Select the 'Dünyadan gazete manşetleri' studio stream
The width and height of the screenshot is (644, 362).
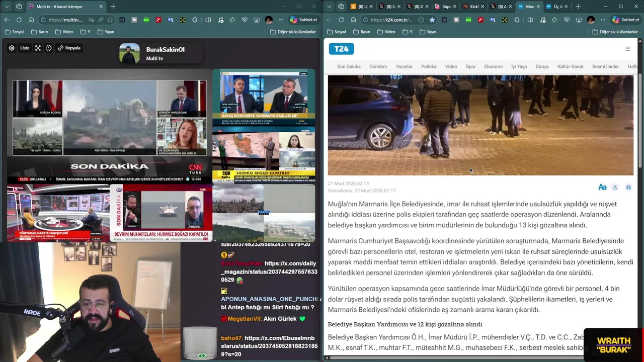(x=58, y=213)
